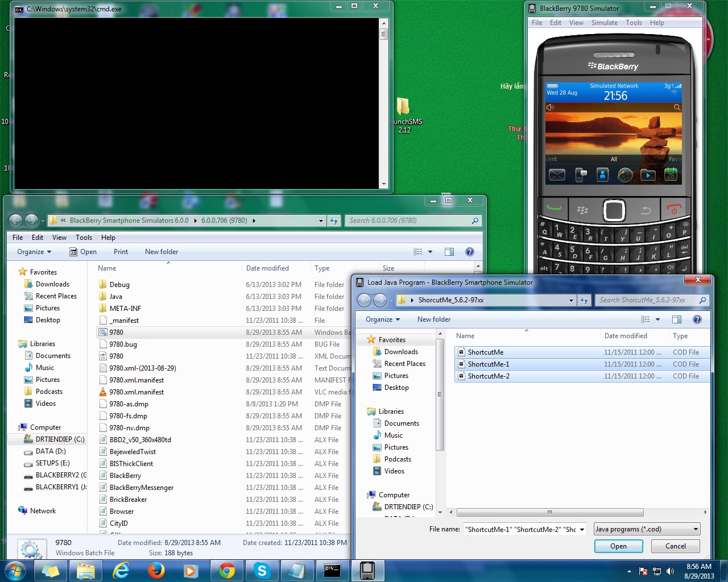This screenshot has width=728, height=582.
Task: Click the Windows Start button
Action: point(15,570)
